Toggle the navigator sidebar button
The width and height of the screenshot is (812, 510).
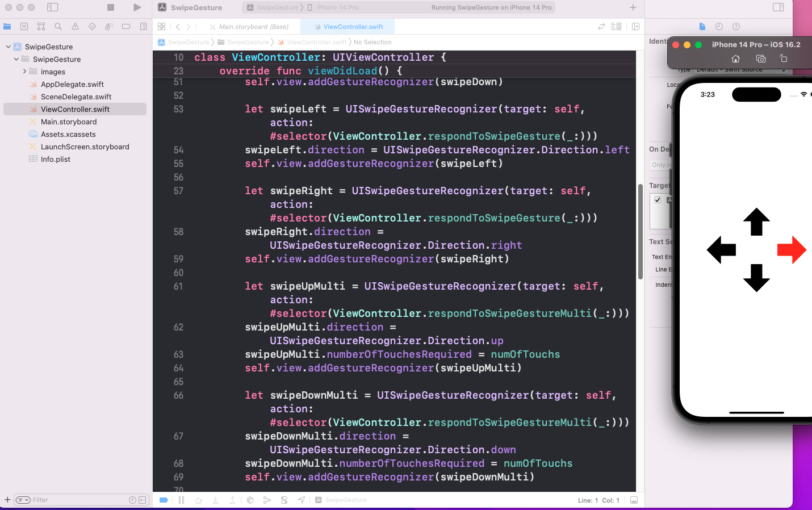(x=52, y=7)
